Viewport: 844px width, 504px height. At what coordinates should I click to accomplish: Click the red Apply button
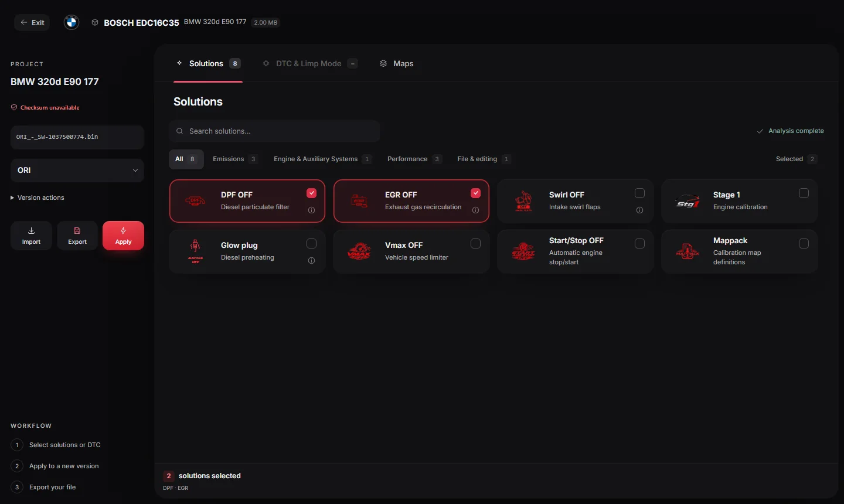(123, 236)
